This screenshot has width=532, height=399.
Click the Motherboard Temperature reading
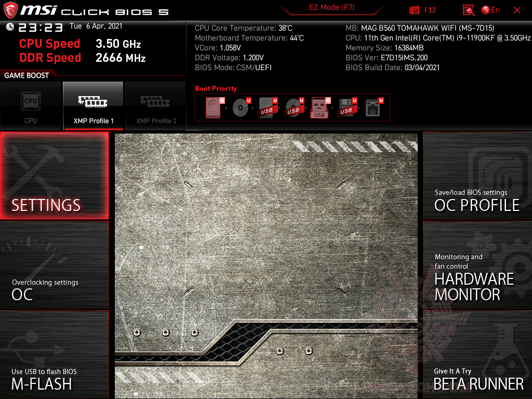point(249,38)
